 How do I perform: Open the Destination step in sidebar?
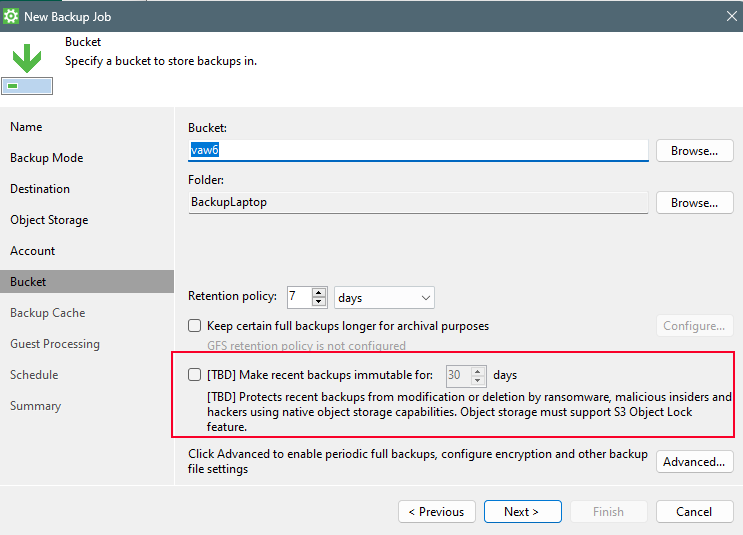click(40, 189)
